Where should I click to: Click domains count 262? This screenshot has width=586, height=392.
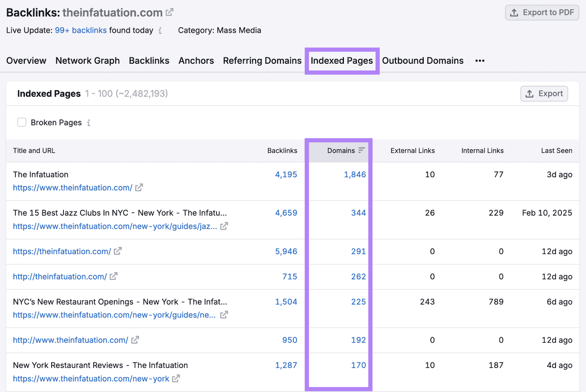pos(359,277)
